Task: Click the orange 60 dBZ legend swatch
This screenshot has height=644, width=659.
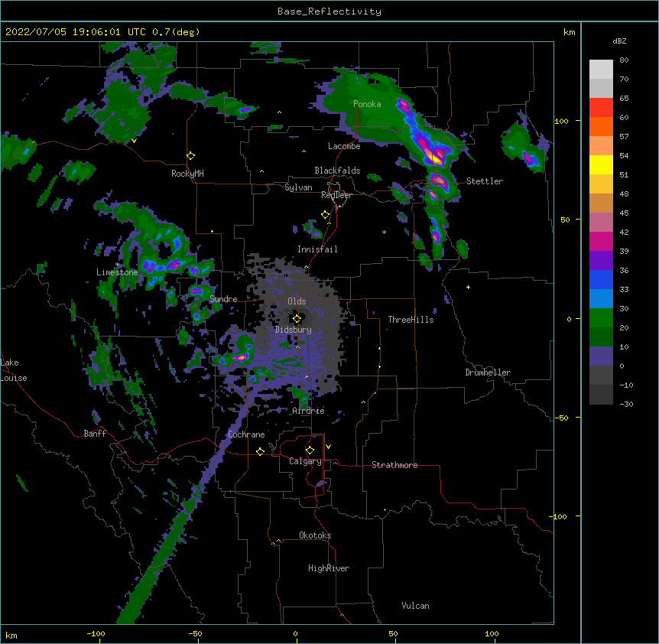Action: pyautogui.click(x=601, y=126)
